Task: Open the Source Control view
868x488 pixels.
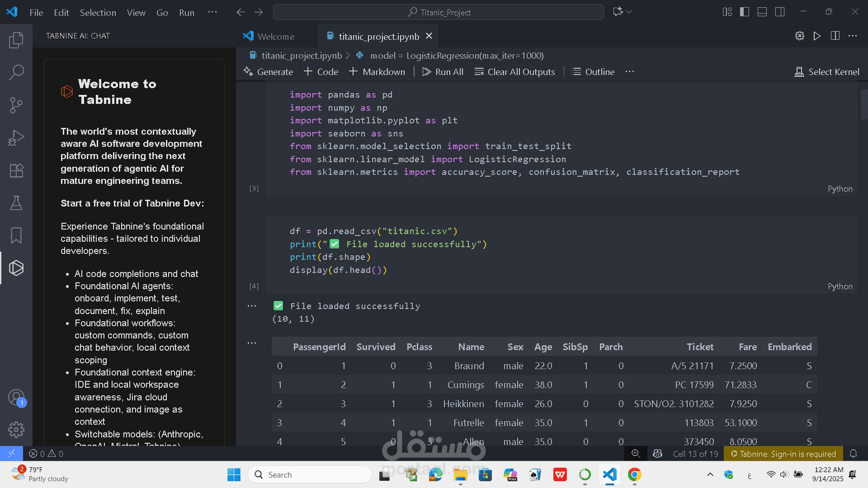Action: click(x=16, y=105)
